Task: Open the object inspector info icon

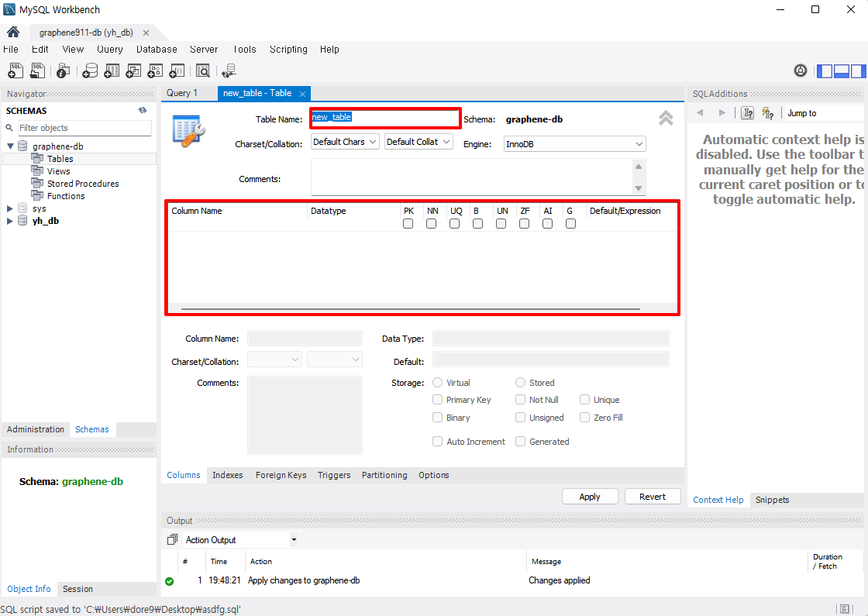Action: point(63,71)
